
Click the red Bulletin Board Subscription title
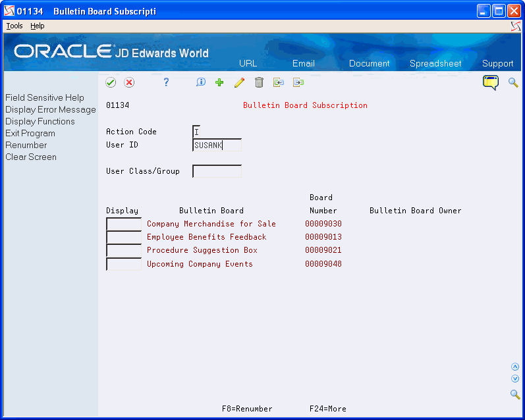point(305,105)
